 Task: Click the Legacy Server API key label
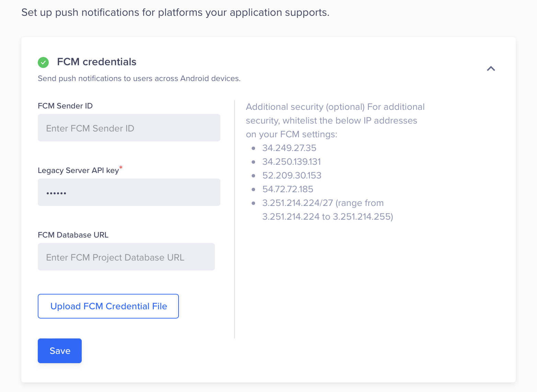[78, 171]
